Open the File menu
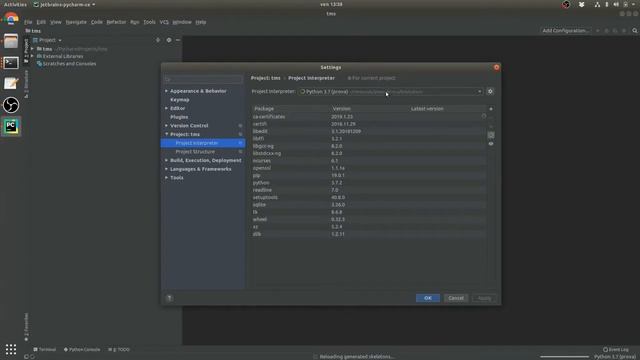This screenshot has width=640, height=360. click(x=28, y=22)
